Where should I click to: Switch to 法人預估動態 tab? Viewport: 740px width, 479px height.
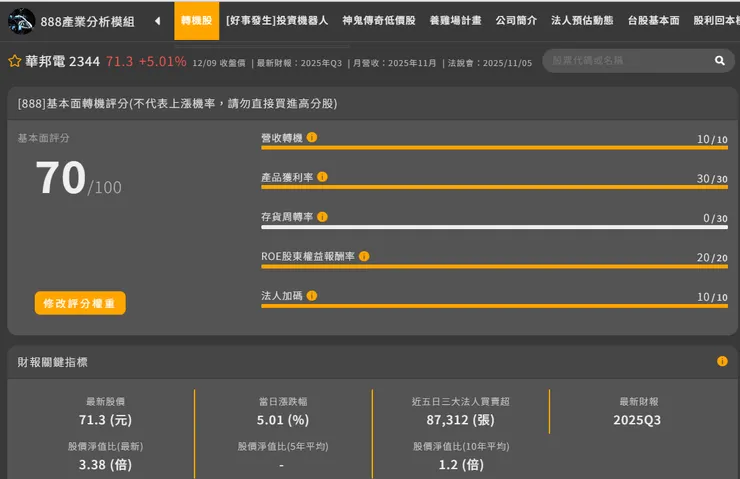[x=582, y=21]
